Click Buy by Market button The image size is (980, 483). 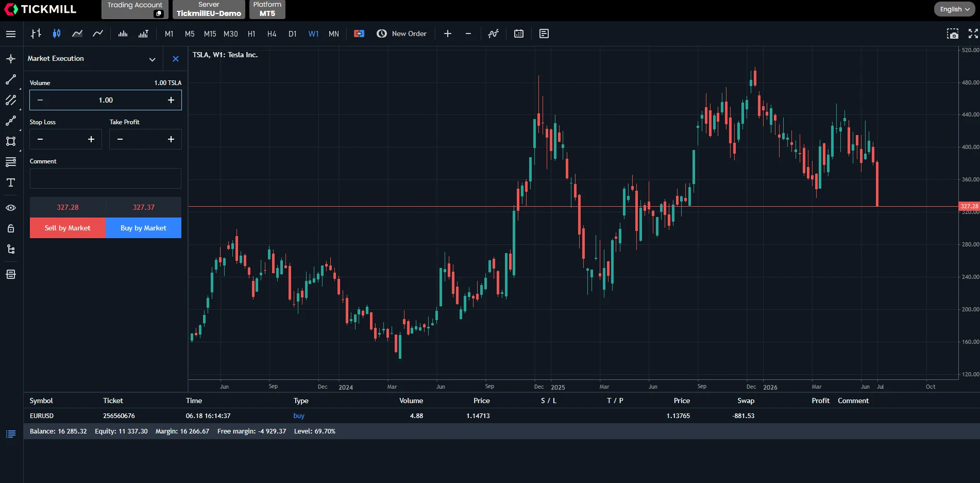tap(143, 228)
